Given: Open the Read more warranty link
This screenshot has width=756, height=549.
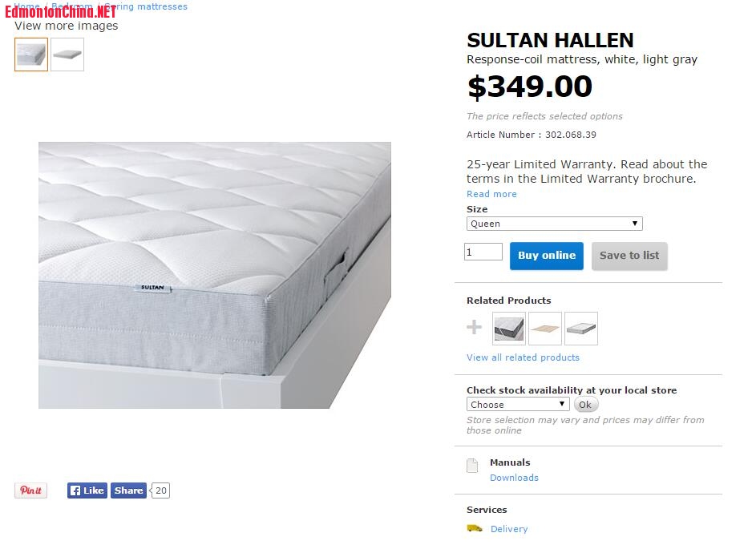Looking at the screenshot, I should pos(491,194).
